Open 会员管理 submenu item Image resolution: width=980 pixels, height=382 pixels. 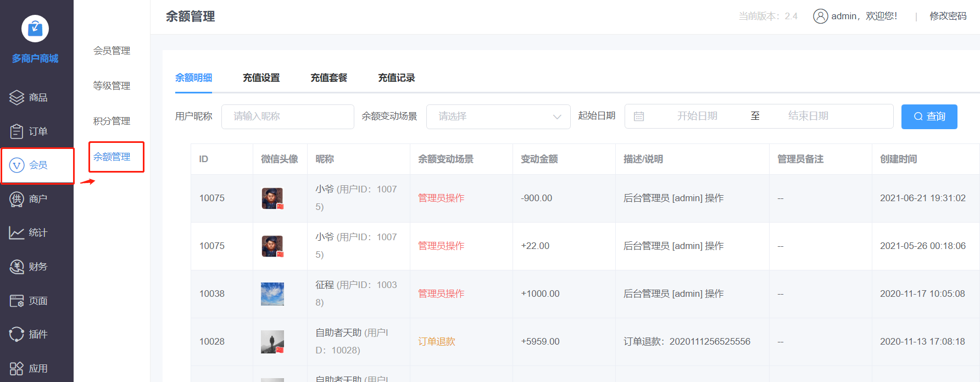[112, 51]
